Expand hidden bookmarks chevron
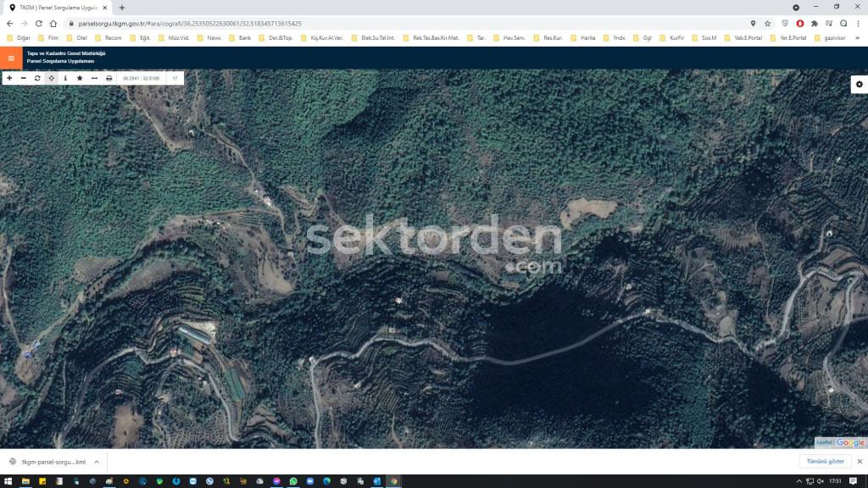This screenshot has height=488, width=868. 858,37
